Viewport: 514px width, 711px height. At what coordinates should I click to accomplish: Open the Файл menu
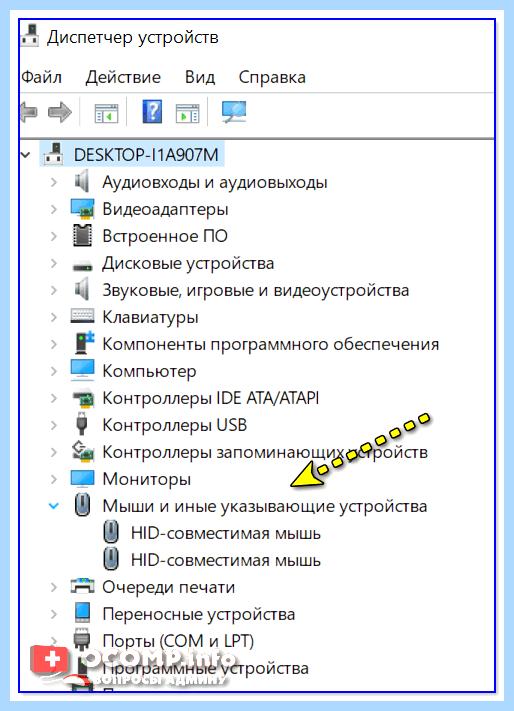coord(41,77)
